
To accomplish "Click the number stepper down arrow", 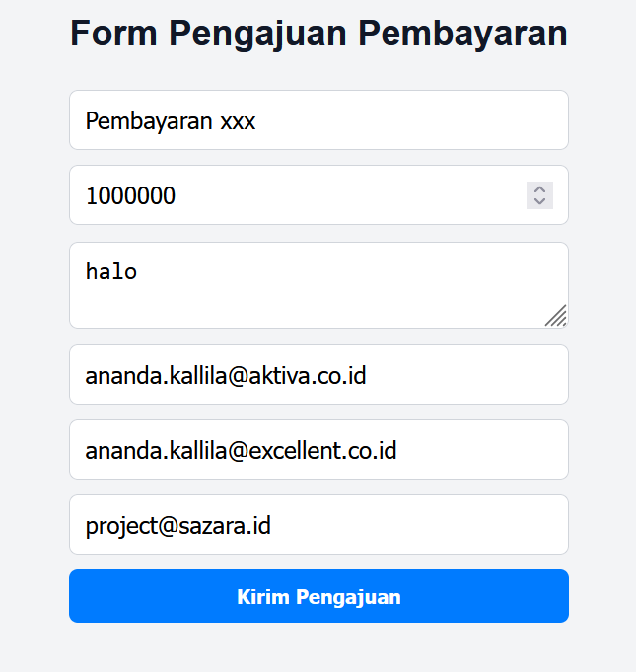I will tap(539, 201).
